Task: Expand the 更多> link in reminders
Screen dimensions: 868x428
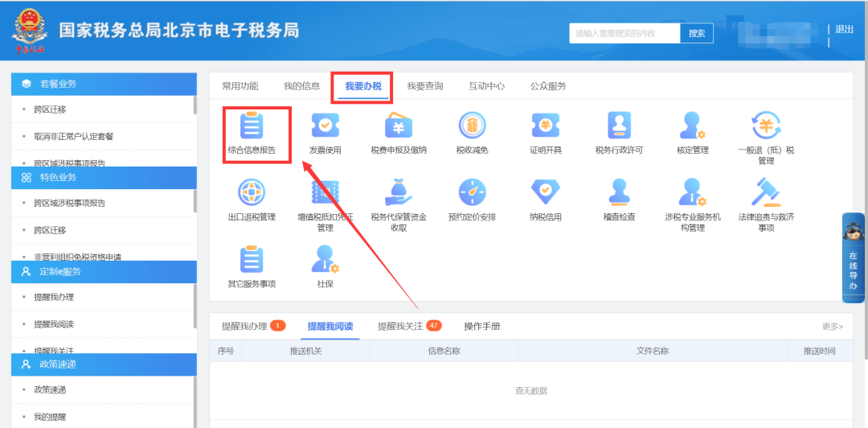Action: click(833, 327)
